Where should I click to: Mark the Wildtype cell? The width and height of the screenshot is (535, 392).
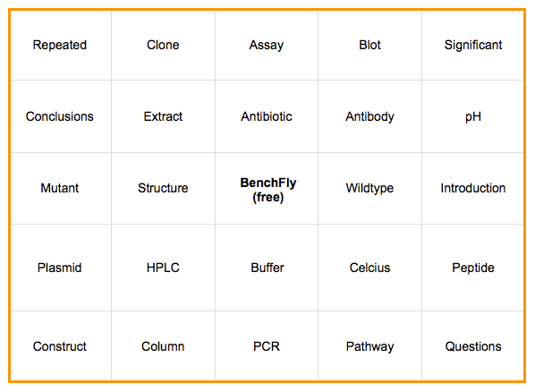tap(369, 188)
